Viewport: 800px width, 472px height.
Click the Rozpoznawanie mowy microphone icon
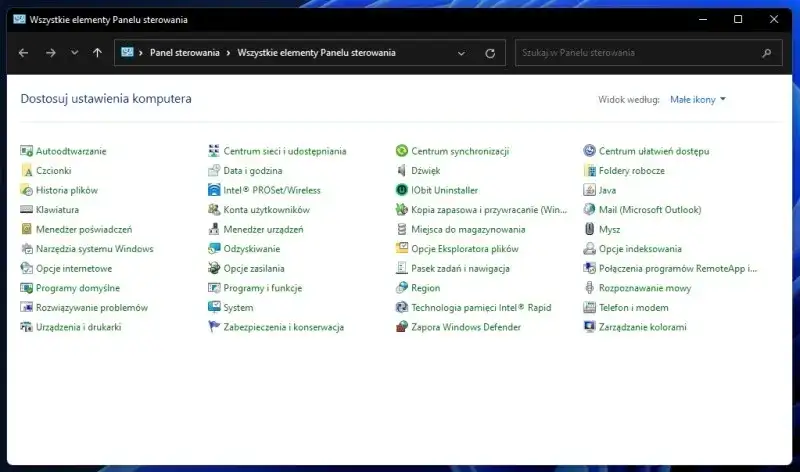pos(589,288)
